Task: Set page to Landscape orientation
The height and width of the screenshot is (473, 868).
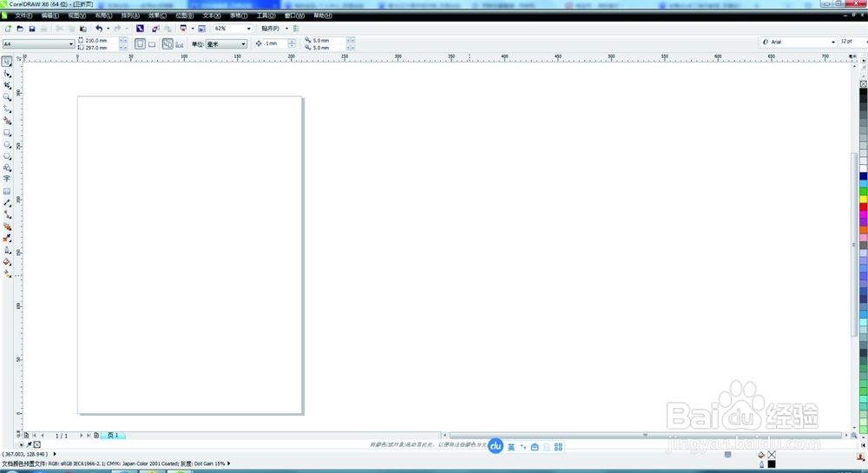Action: point(152,44)
